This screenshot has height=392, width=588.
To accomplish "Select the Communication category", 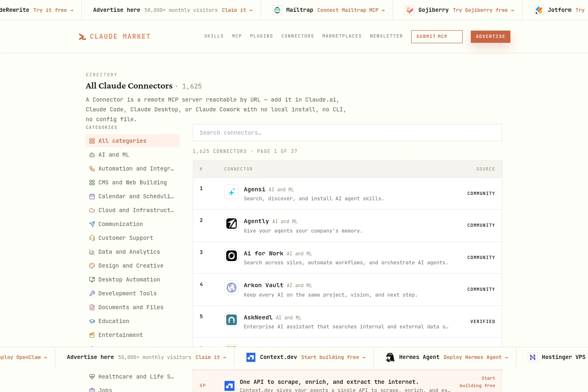I will click(133, 224).
